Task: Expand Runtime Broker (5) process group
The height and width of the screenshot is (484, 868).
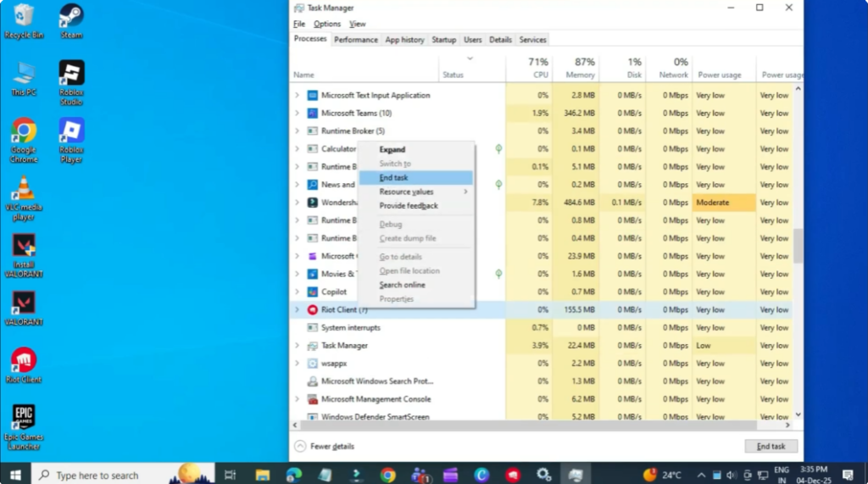Action: [x=297, y=131]
